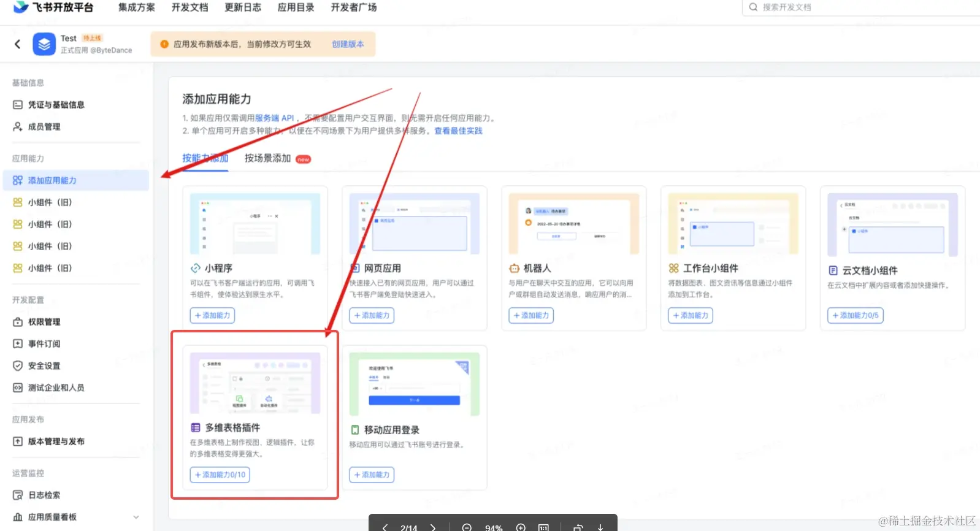Go back using the left arrow beside Test
980x531 pixels.
coord(17,44)
